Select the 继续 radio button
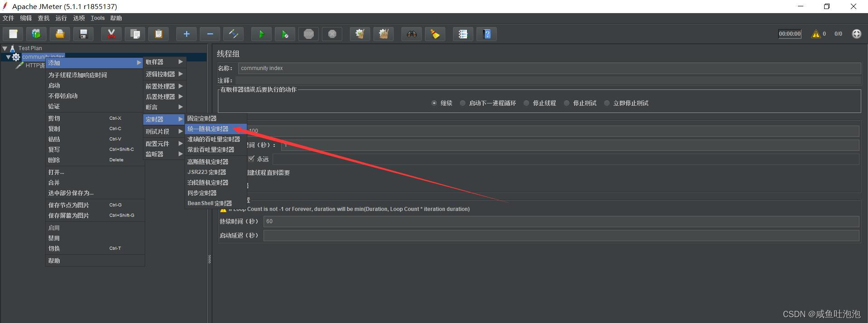The image size is (868, 323). tap(434, 103)
